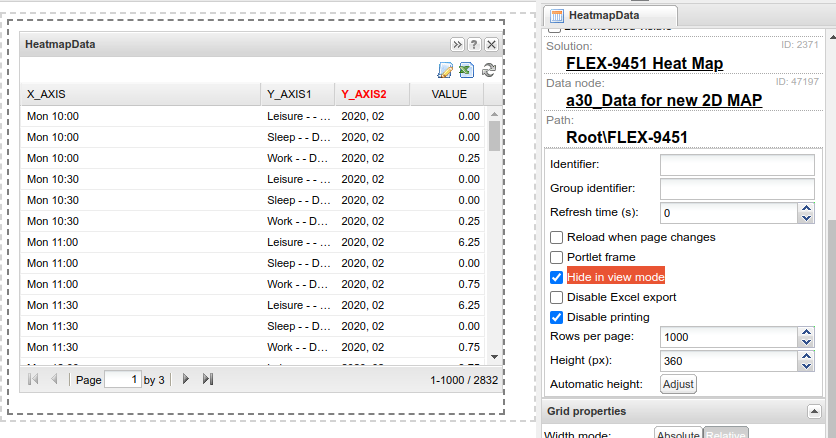Viewport: 836px width, 438px height.
Task: Uncheck Disable printing checkbox
Action: tap(556, 317)
